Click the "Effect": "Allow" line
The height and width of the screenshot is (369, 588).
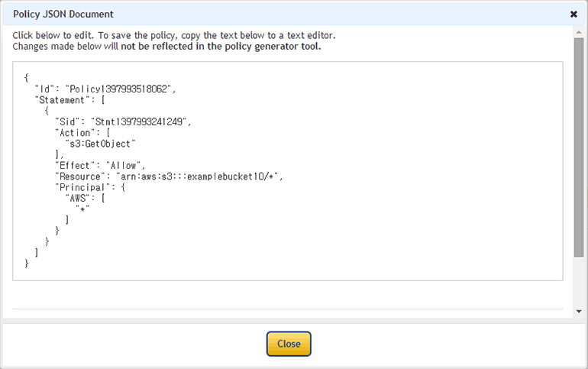(x=100, y=165)
